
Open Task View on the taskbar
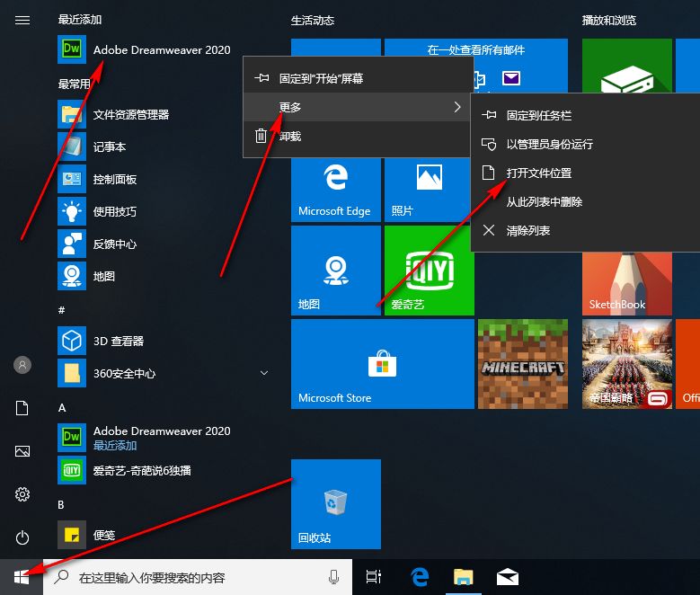373,577
